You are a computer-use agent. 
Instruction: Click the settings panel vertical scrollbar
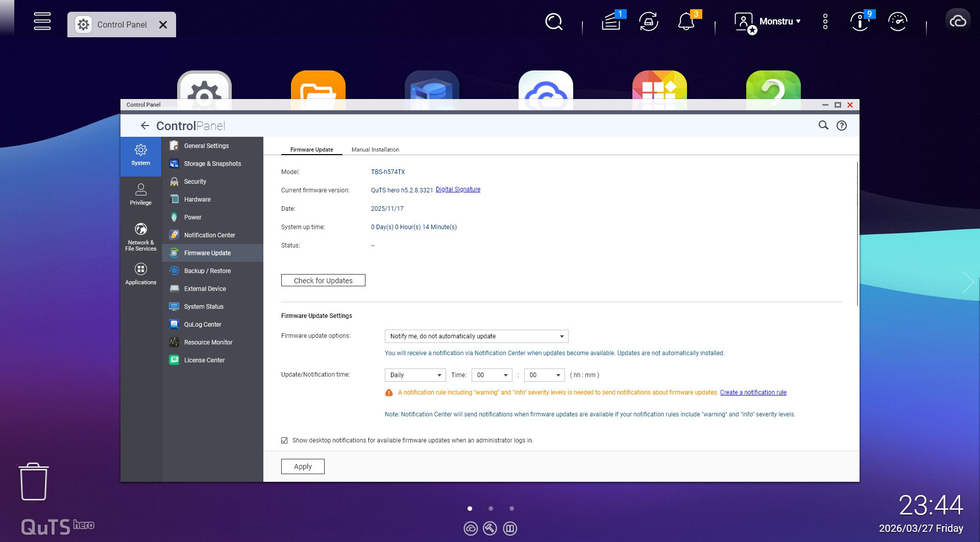857,234
